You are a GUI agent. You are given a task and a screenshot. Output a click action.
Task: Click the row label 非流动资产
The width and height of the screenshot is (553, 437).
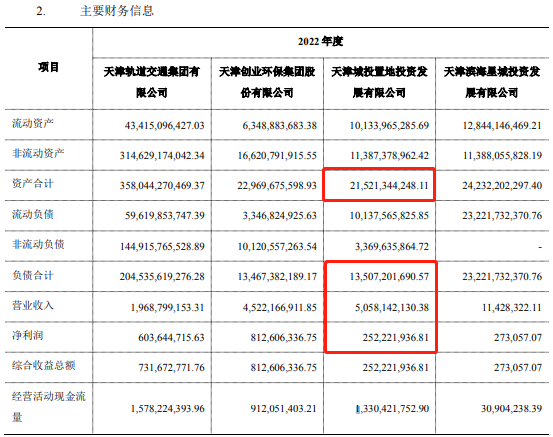coord(38,153)
